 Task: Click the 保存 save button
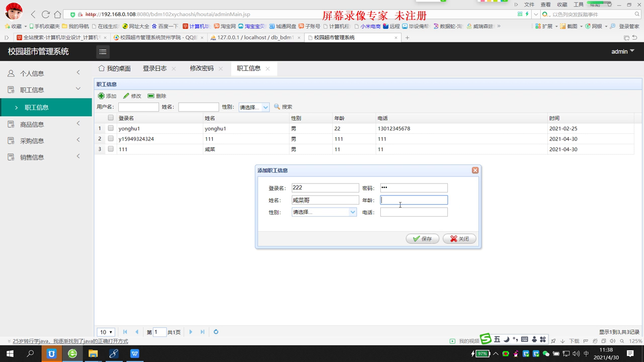[423, 239]
